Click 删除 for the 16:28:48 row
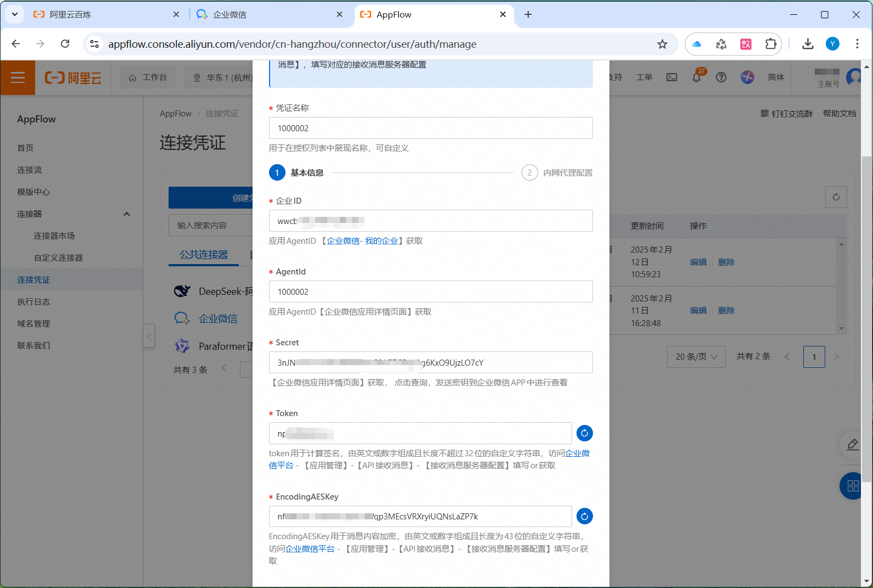This screenshot has height=588, width=873. pyautogui.click(x=726, y=310)
